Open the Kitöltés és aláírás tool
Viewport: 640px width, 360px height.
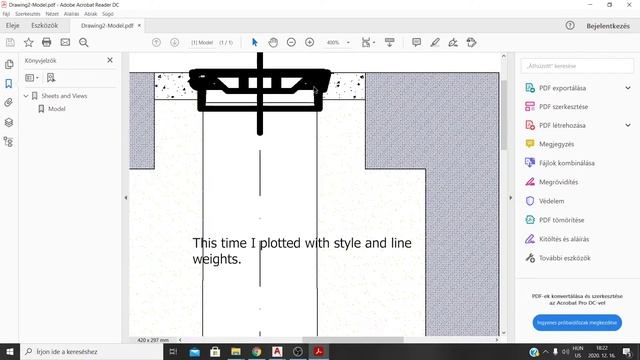pos(564,239)
